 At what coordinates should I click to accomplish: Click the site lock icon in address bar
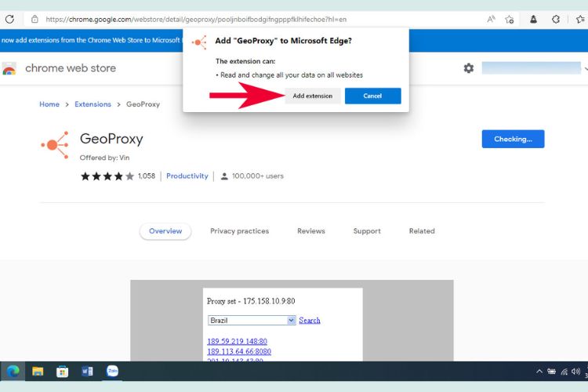point(34,19)
